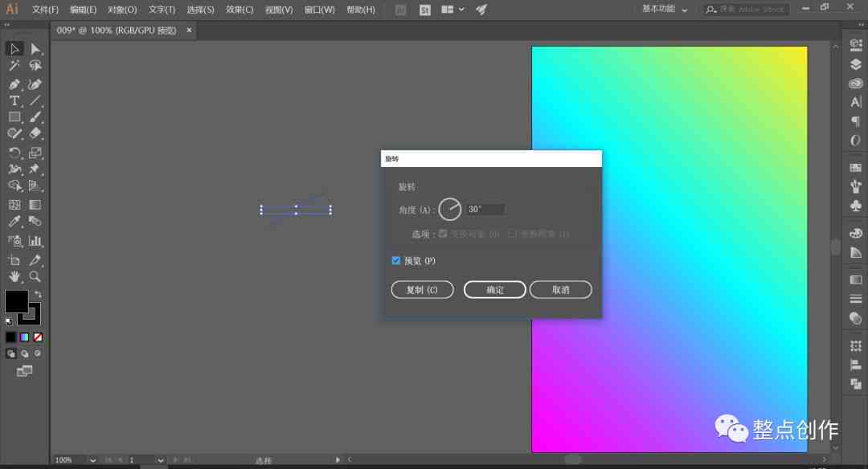Toggle the Preview (预览) checkbox
868x469 pixels.
(x=395, y=260)
